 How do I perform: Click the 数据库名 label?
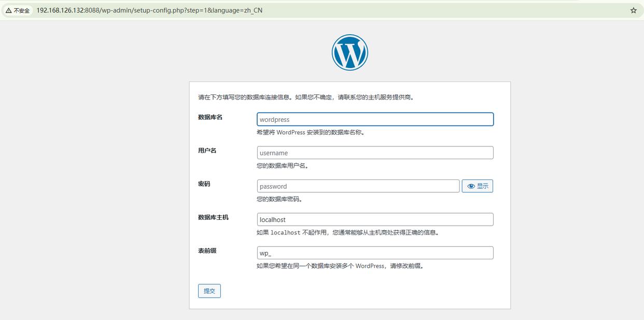[211, 117]
